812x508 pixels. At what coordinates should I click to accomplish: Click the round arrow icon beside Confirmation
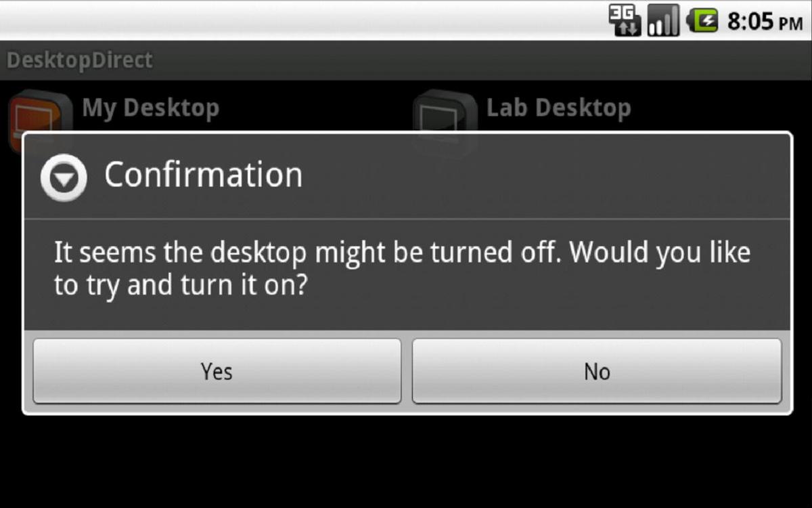63,178
